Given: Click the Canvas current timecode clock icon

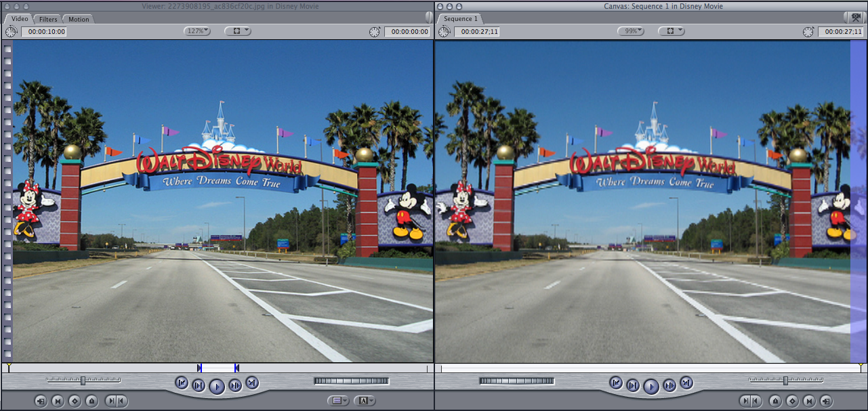Looking at the screenshot, I should point(808,31).
